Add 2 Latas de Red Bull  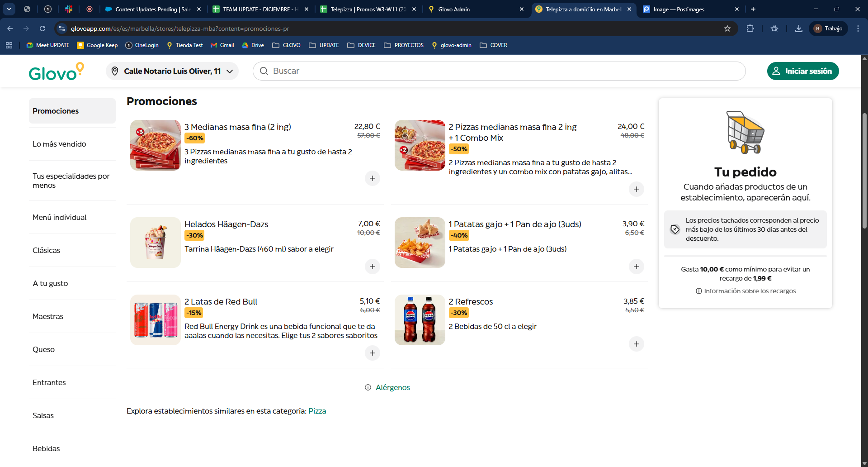pos(372,353)
